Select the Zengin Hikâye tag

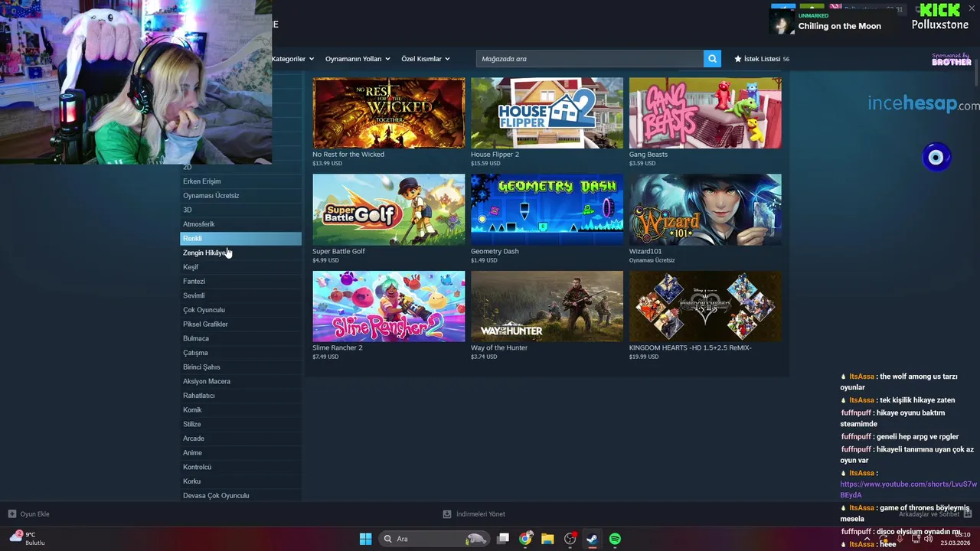tap(240, 253)
